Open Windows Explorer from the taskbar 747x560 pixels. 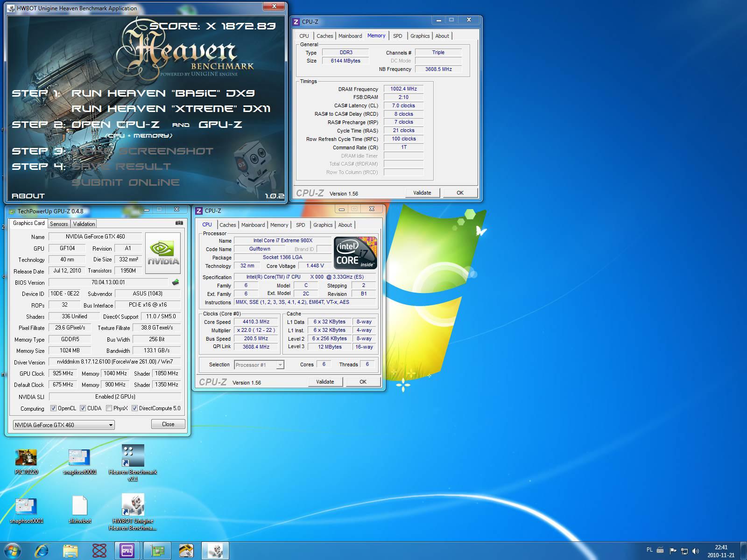(x=70, y=551)
